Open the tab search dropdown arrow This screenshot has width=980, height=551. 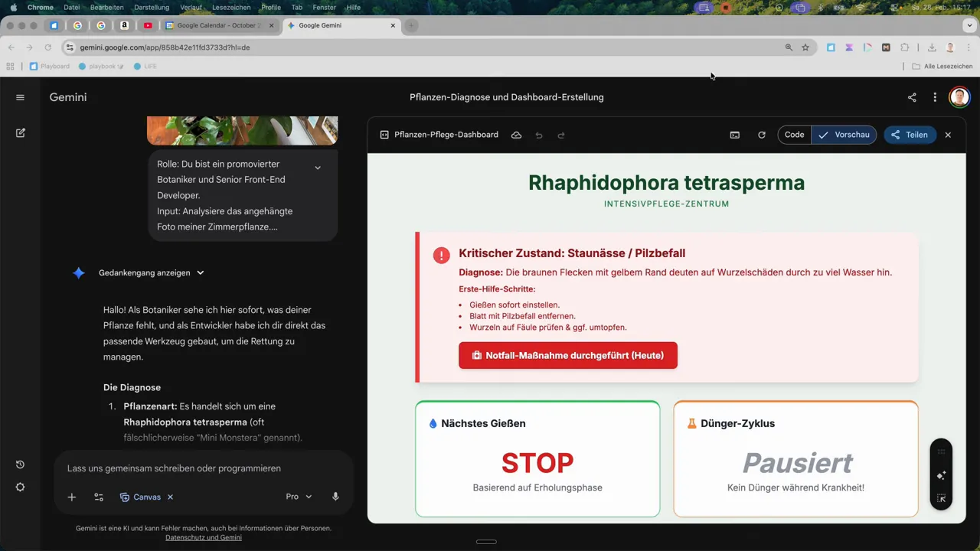point(969,25)
